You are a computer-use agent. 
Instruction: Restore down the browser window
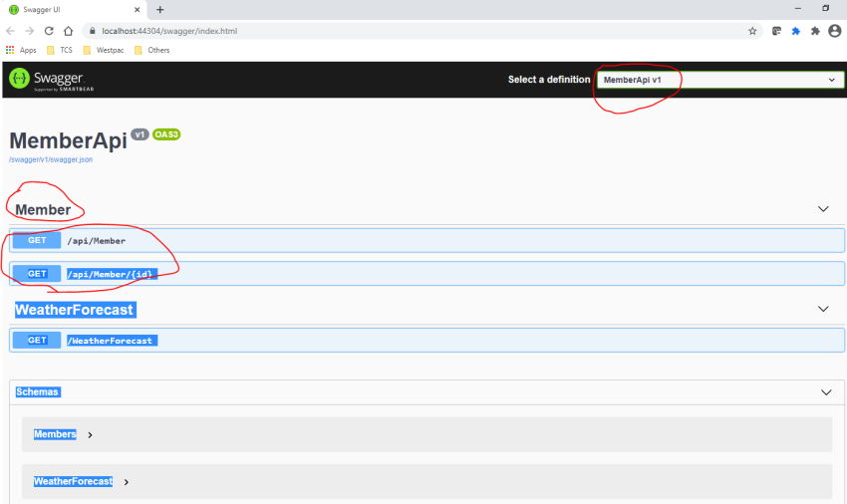coord(825,9)
